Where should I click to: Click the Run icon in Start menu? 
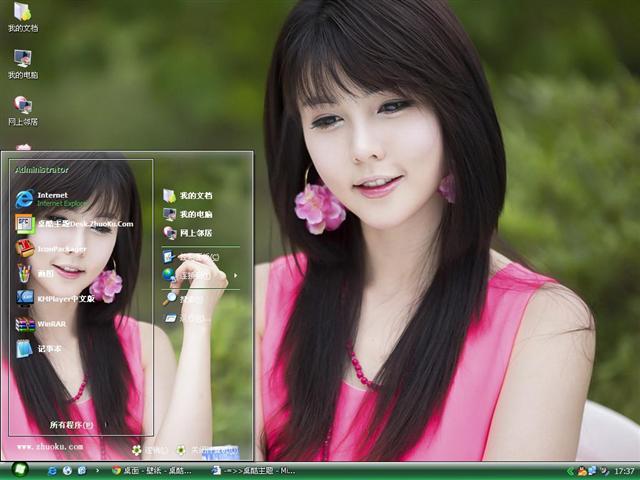point(170,318)
